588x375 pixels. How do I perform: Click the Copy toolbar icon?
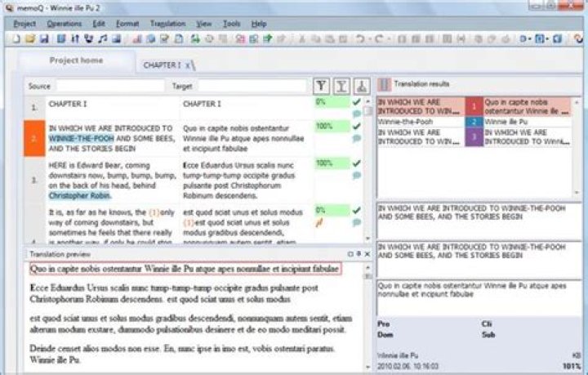pyautogui.click(x=316, y=38)
